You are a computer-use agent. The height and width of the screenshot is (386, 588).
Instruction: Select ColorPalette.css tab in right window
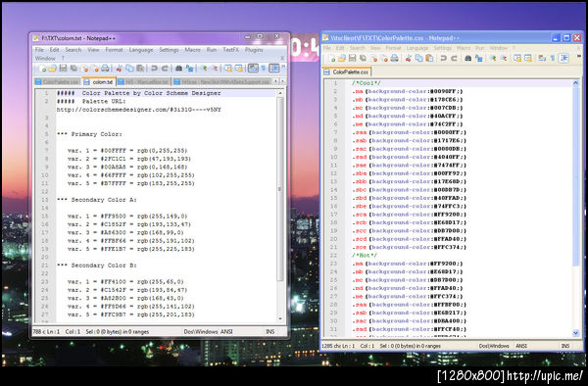[x=347, y=72]
